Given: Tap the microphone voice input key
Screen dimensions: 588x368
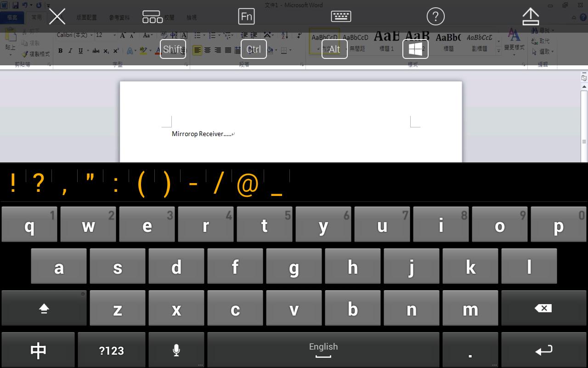Looking at the screenshot, I should pyautogui.click(x=176, y=351).
